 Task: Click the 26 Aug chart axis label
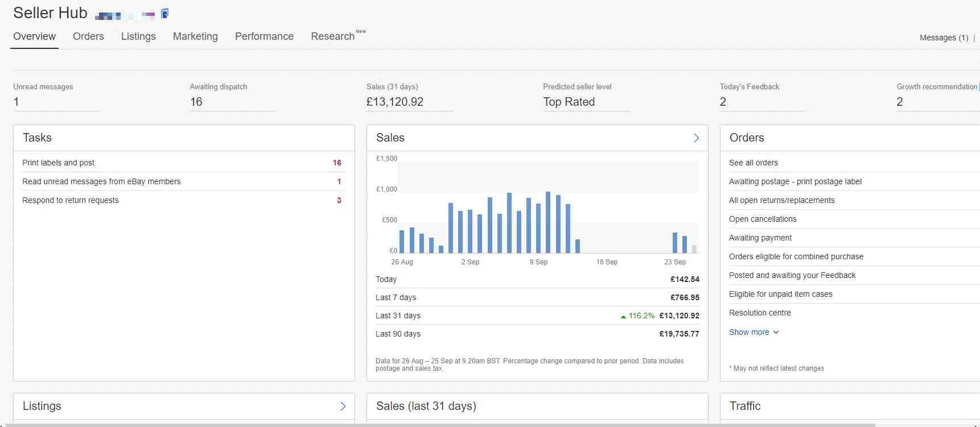pos(402,262)
